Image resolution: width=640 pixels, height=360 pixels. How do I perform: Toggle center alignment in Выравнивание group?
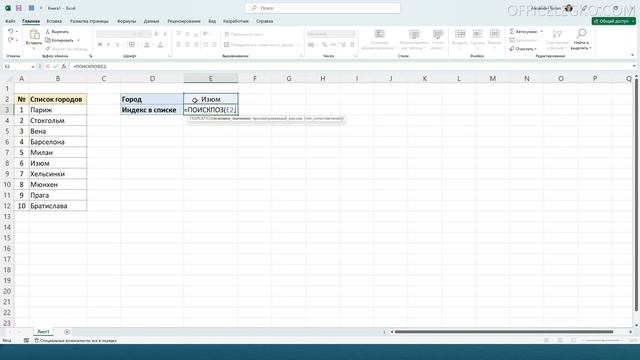point(187,44)
